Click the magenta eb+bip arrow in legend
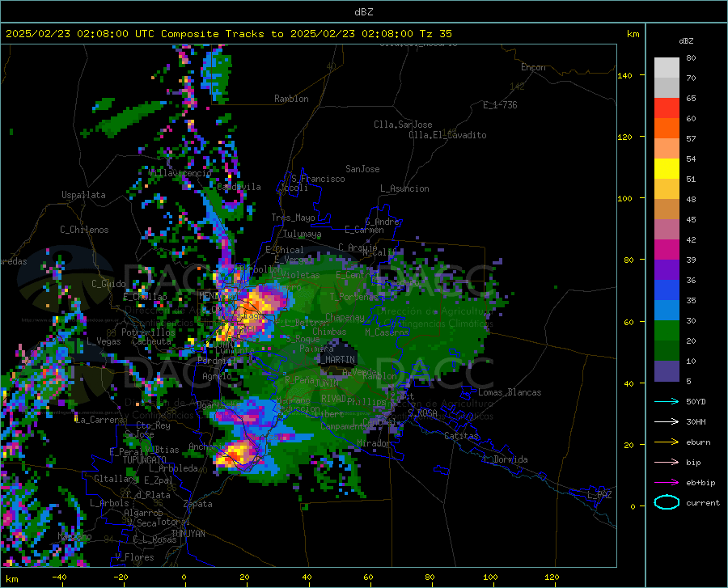Image resolution: width=728 pixels, height=588 pixels. pyautogui.click(x=667, y=483)
